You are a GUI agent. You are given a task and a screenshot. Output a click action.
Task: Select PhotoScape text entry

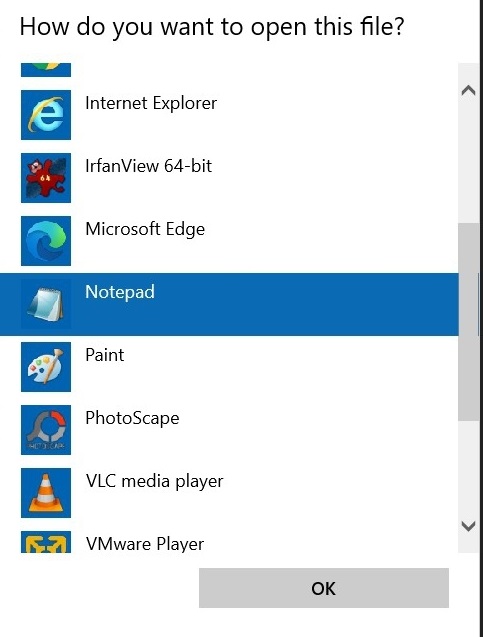point(132,418)
